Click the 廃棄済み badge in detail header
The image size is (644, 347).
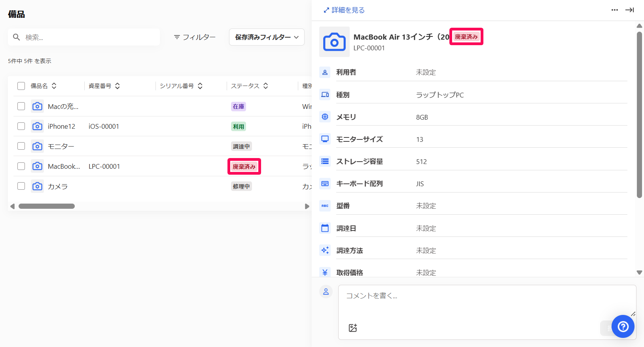(466, 37)
